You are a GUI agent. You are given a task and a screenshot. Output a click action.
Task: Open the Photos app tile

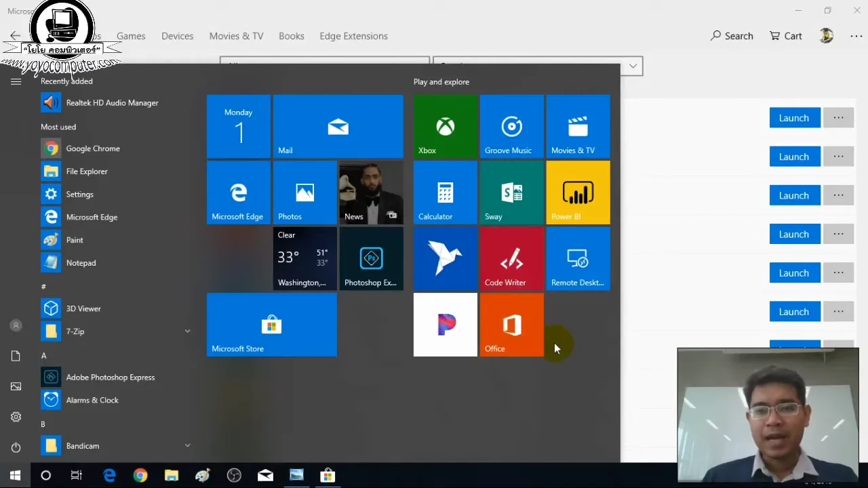click(304, 192)
